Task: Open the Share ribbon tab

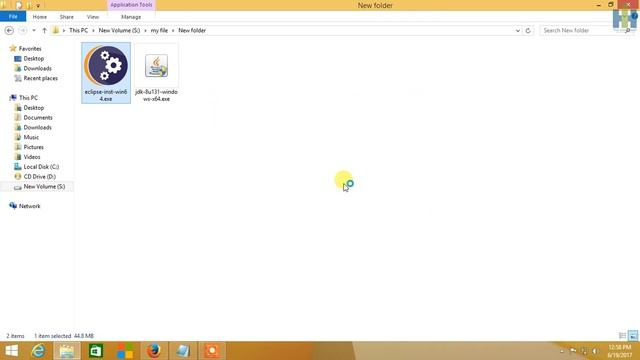Action: tap(67, 17)
